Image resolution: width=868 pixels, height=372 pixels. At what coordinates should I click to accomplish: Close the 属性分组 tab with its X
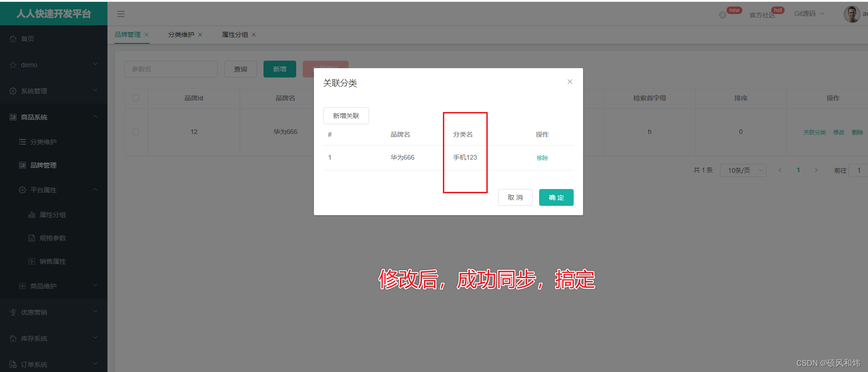point(254,35)
